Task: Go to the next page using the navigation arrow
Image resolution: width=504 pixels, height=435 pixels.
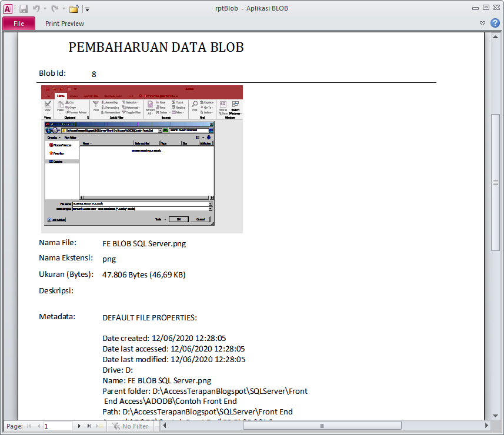Action: tap(79, 426)
